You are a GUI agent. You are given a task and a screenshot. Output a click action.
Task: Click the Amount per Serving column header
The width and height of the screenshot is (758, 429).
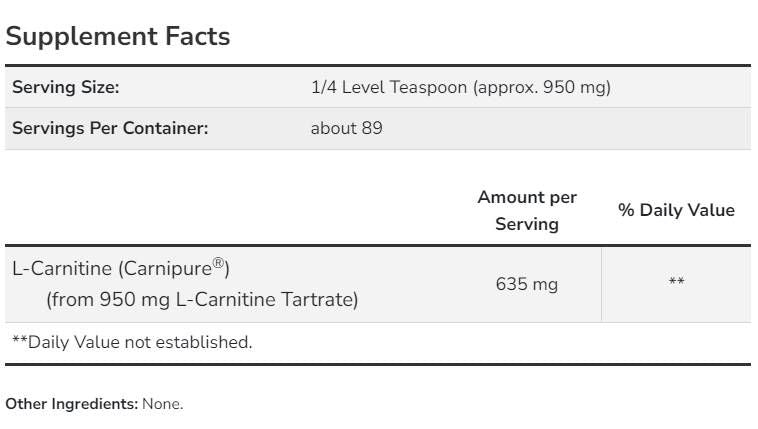[x=527, y=210]
